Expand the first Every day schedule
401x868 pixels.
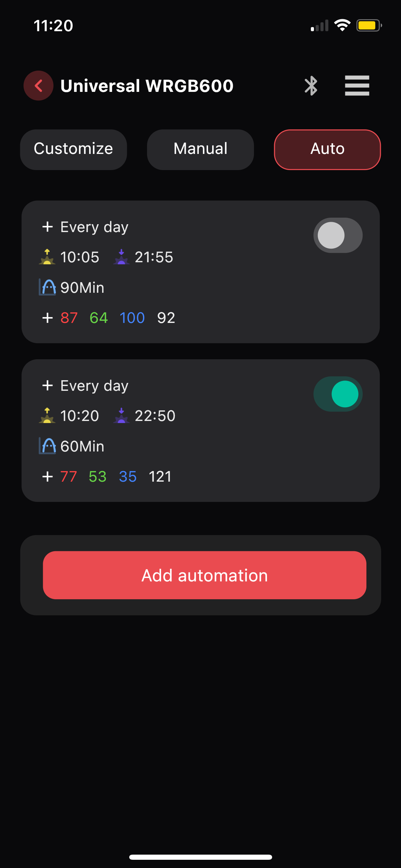tap(48, 227)
